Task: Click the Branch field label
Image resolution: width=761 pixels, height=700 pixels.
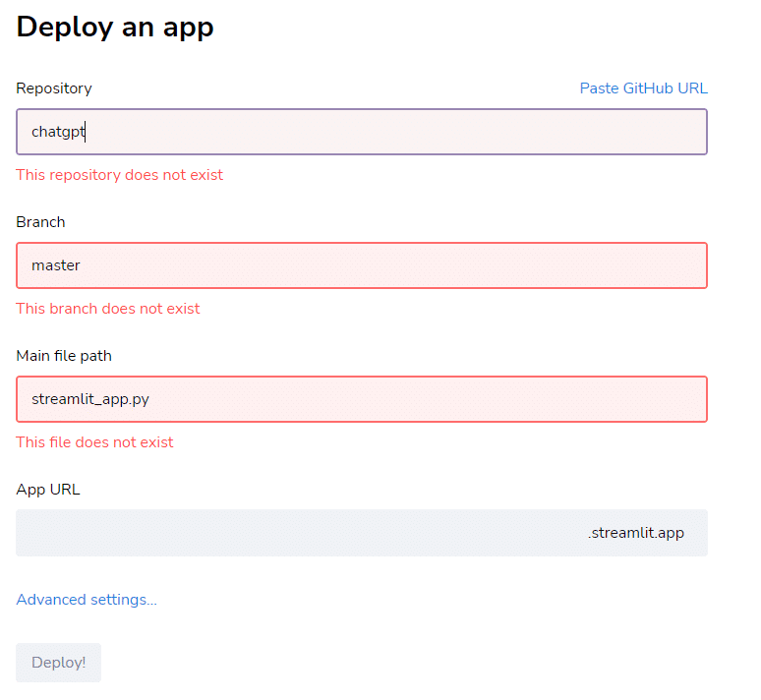Action: click(40, 222)
